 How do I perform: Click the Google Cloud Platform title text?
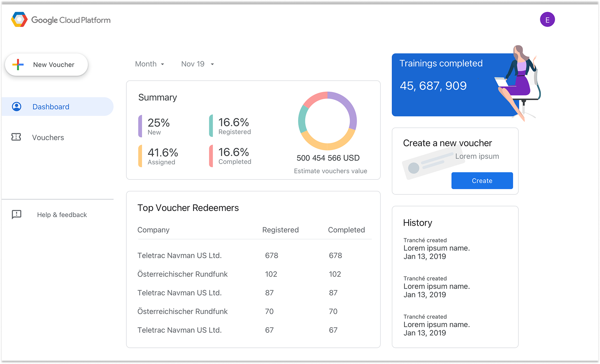pyautogui.click(x=71, y=20)
